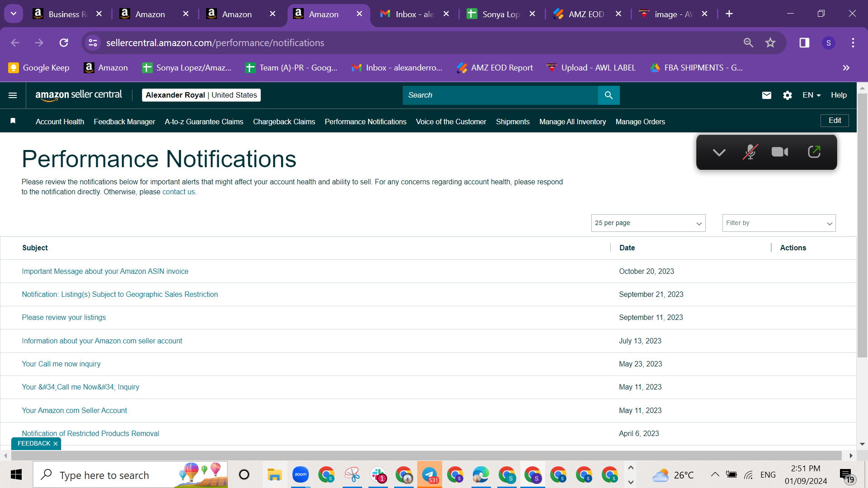Screen dimensions: 868x488
Task: Open the browser zoom magnifier icon
Action: pyautogui.click(x=749, y=43)
